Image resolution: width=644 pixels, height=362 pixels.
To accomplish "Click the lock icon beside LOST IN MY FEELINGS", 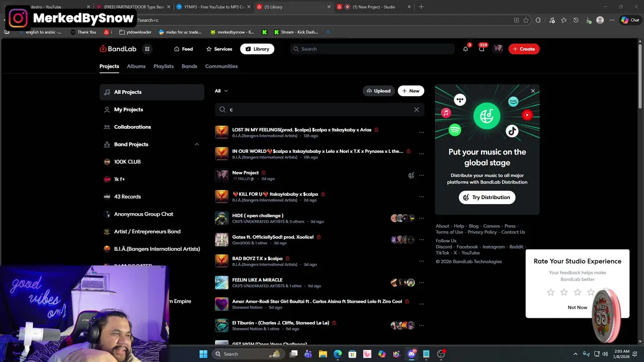I will click(376, 130).
